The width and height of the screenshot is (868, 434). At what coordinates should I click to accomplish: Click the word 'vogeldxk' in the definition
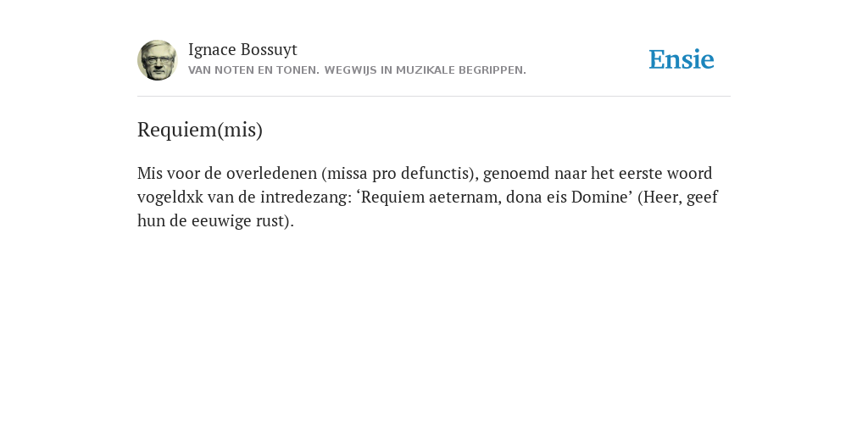tap(170, 197)
